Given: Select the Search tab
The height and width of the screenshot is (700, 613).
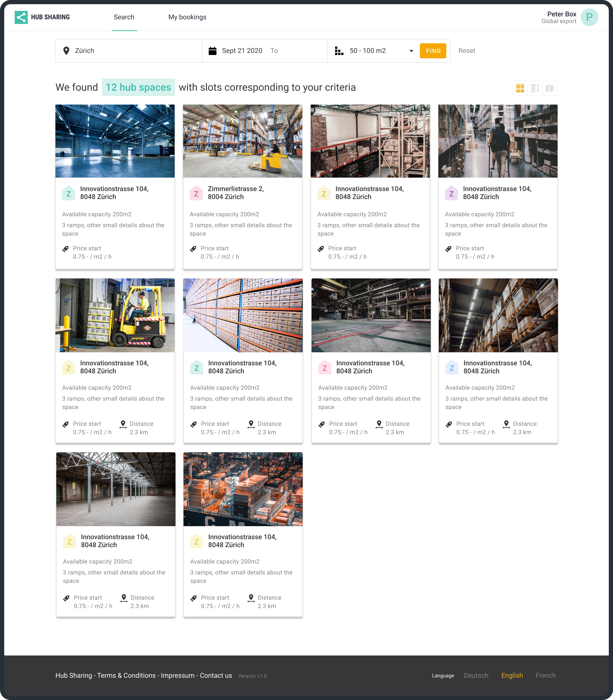Looking at the screenshot, I should [x=124, y=17].
